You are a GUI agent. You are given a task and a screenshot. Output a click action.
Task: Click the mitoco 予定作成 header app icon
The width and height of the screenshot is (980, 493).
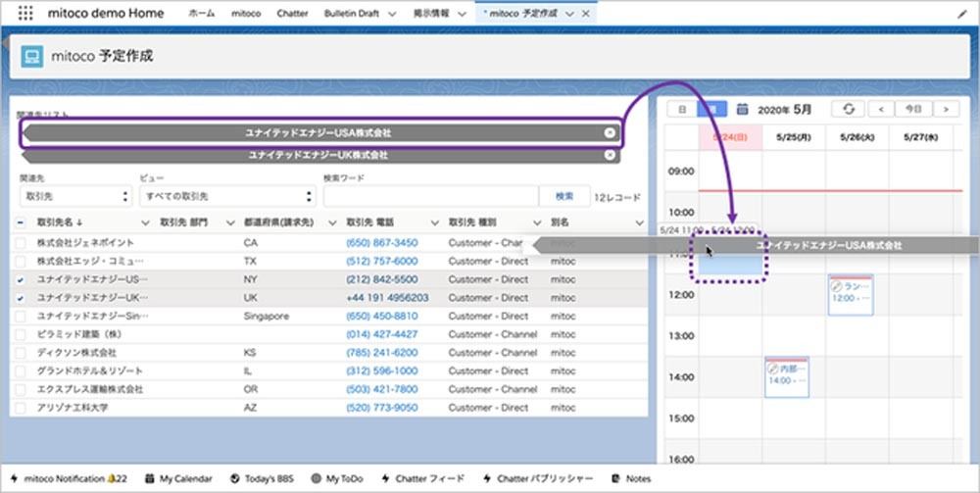tap(32, 56)
